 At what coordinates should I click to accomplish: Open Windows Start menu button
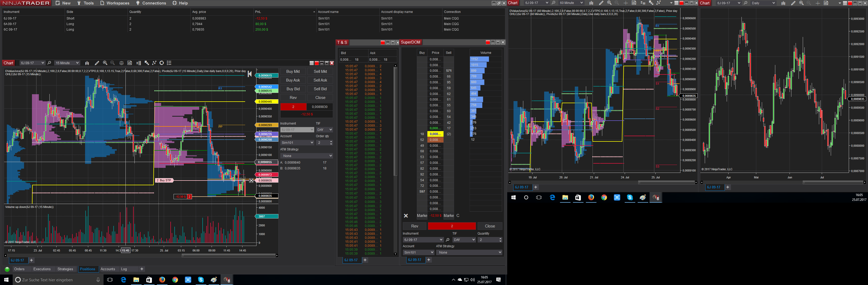pyautogui.click(x=6, y=280)
